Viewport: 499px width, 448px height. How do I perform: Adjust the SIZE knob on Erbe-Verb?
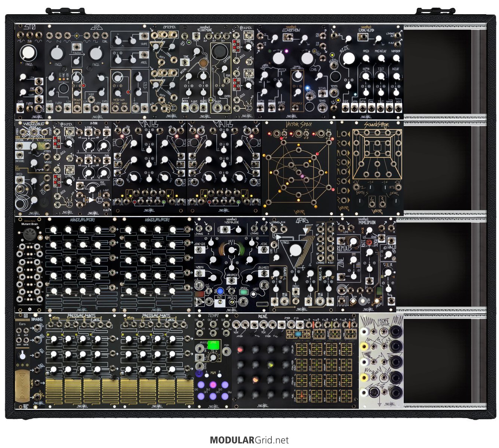coord(348,58)
